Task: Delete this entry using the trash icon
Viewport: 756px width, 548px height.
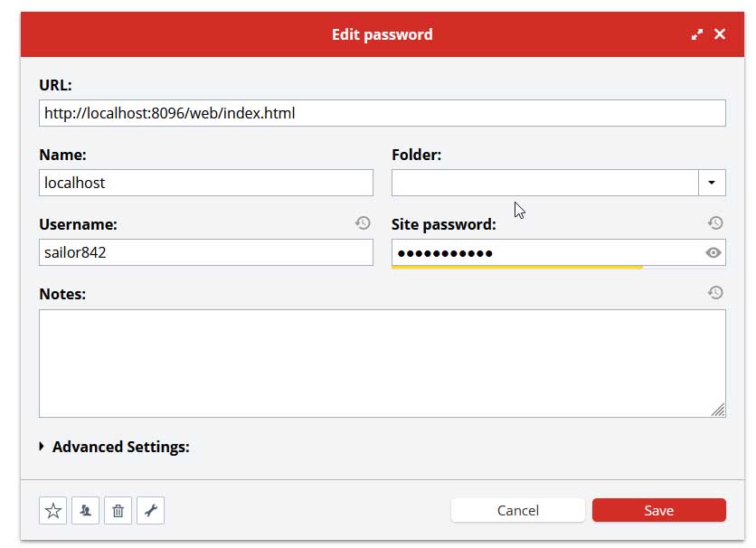Action: pos(118,511)
